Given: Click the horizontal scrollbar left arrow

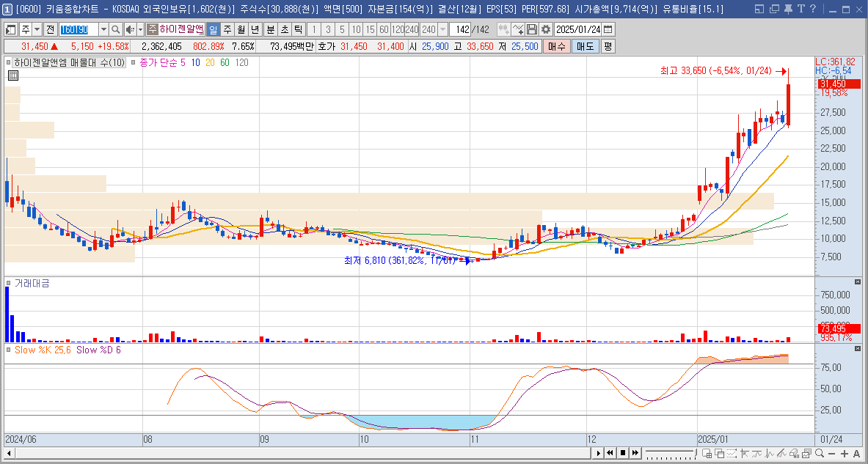Looking at the screenshot, I should click(x=8, y=453).
